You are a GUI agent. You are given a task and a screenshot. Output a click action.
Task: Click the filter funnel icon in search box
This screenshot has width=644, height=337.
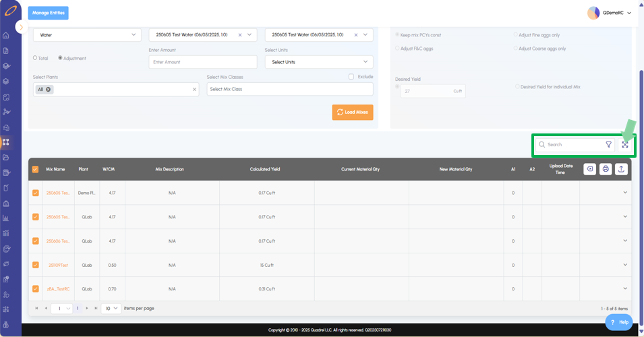coord(609,144)
